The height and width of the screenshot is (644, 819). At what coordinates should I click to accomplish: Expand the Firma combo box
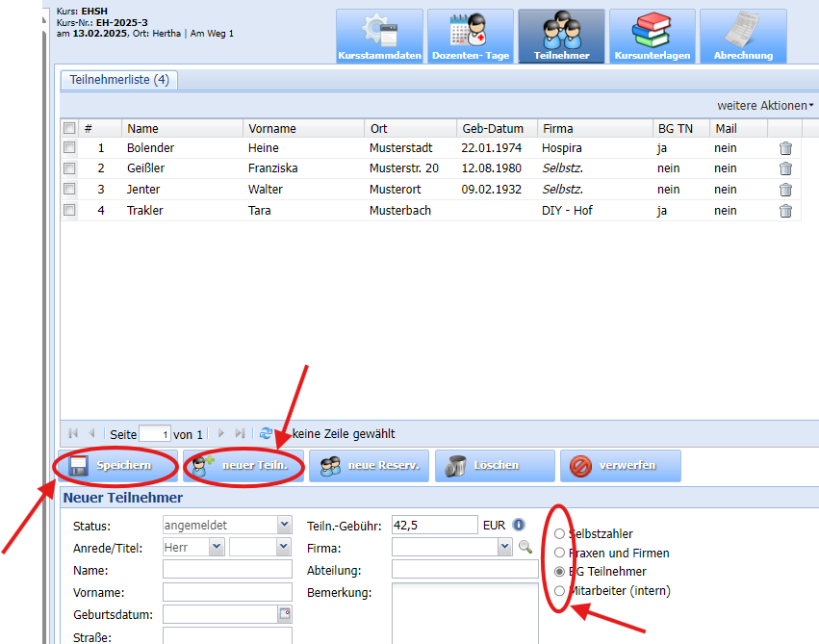[x=504, y=547]
